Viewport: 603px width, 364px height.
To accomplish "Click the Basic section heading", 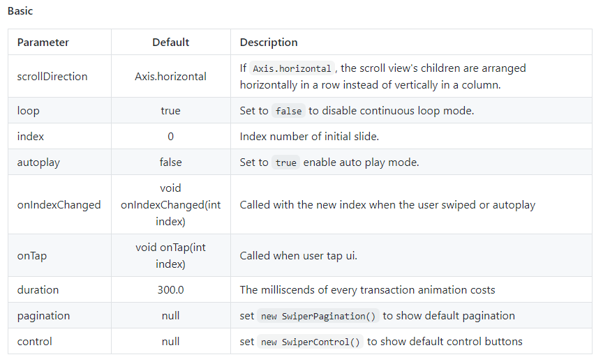I will point(20,11).
